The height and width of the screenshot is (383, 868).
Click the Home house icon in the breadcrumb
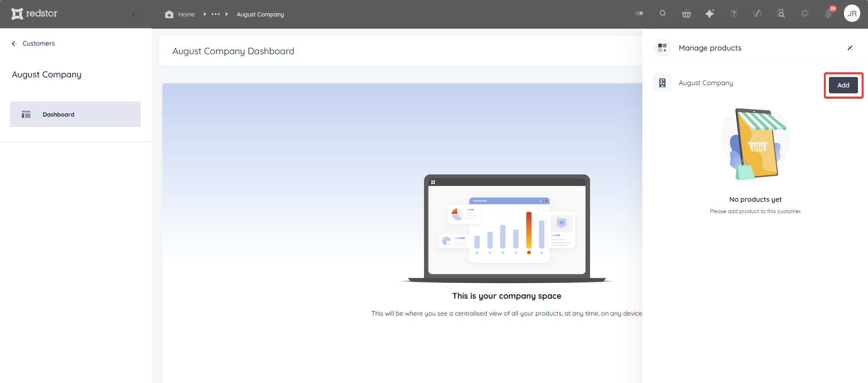point(169,14)
